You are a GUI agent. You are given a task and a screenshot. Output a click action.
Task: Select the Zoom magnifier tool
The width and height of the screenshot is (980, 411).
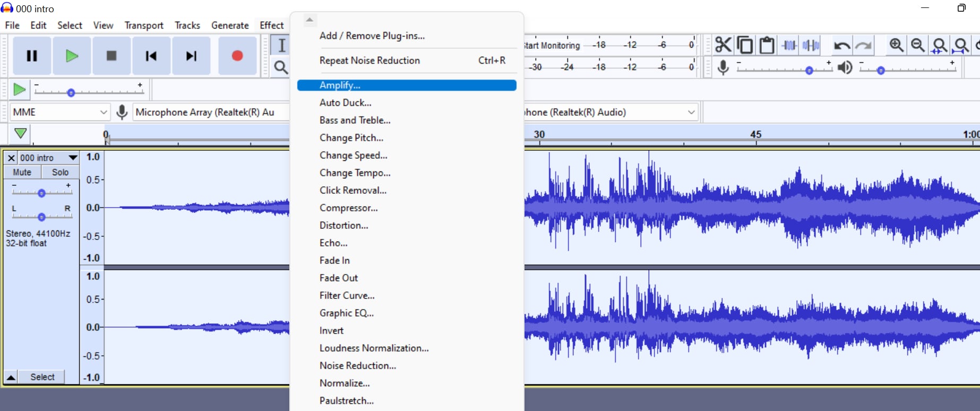(281, 67)
